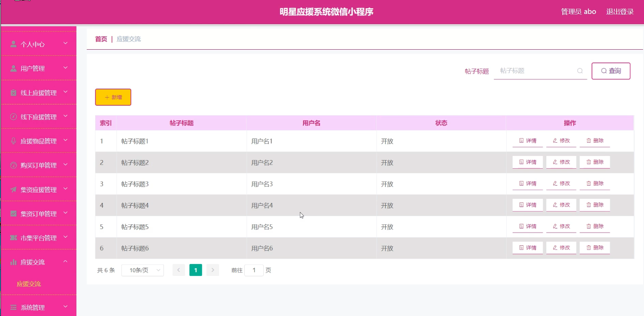The width and height of the screenshot is (644, 316).
Task: Go to 首页 breadcrumb link
Action: point(101,39)
